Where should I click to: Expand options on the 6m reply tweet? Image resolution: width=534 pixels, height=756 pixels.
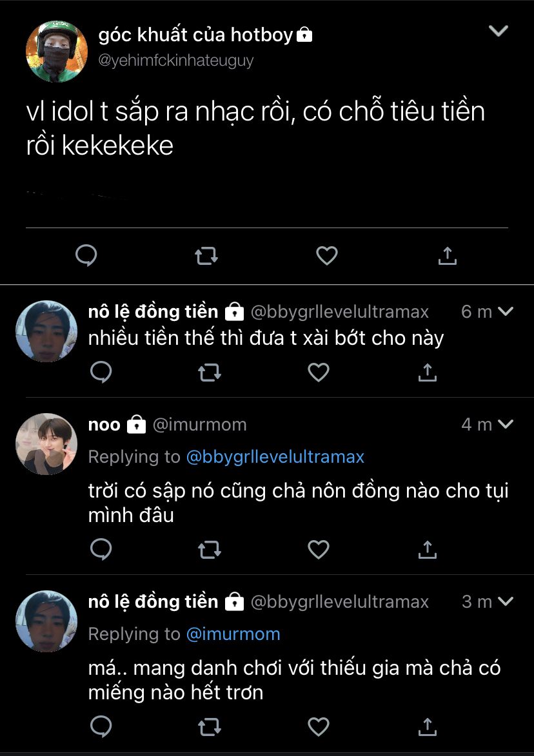(x=506, y=312)
